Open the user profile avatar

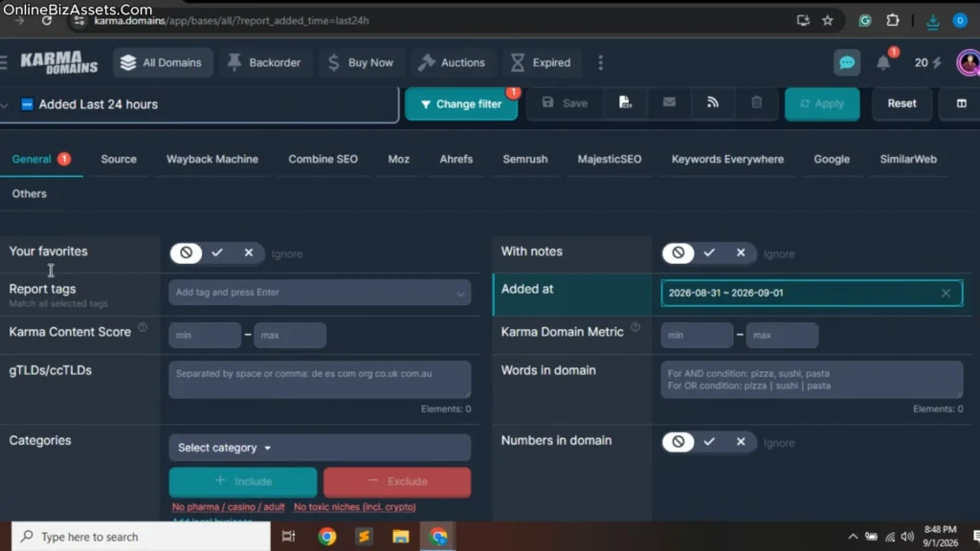(x=969, y=62)
